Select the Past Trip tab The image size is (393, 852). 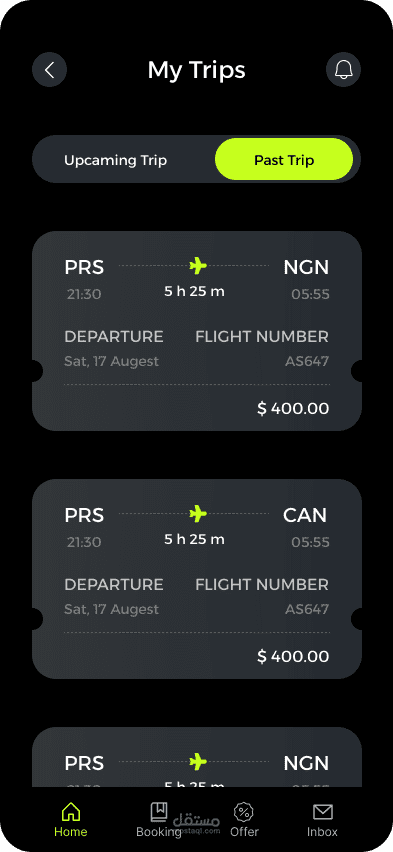284,159
